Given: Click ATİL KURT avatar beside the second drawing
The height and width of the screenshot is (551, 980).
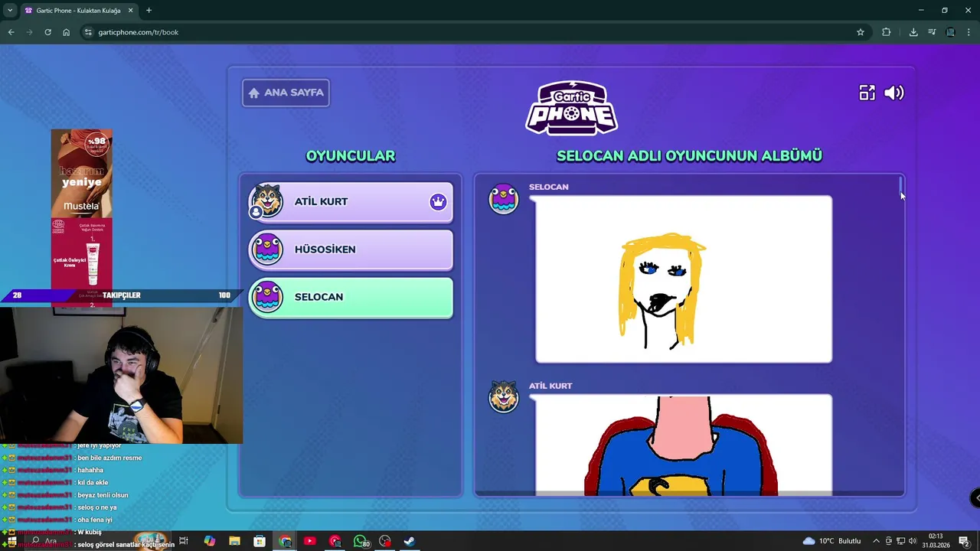Looking at the screenshot, I should click(504, 397).
